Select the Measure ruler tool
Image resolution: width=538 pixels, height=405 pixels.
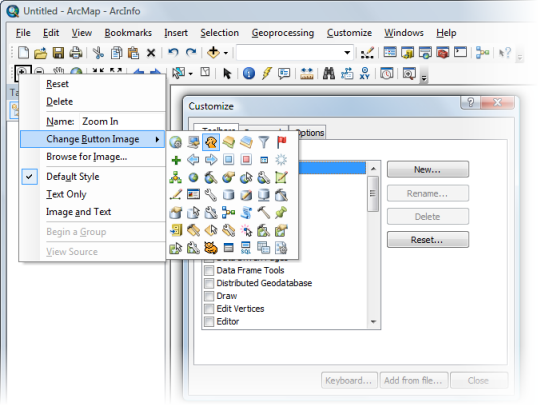(x=306, y=73)
